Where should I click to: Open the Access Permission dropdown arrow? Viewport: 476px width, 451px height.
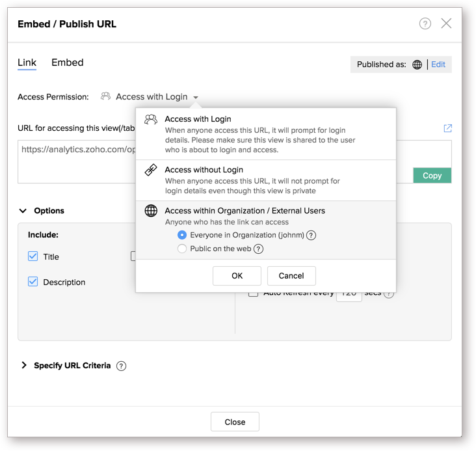[196, 98]
